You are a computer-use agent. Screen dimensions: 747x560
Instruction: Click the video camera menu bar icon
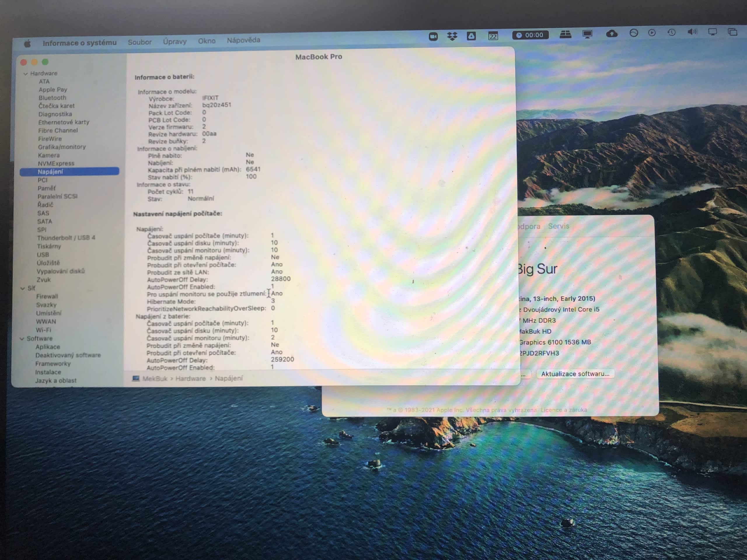tap(433, 36)
